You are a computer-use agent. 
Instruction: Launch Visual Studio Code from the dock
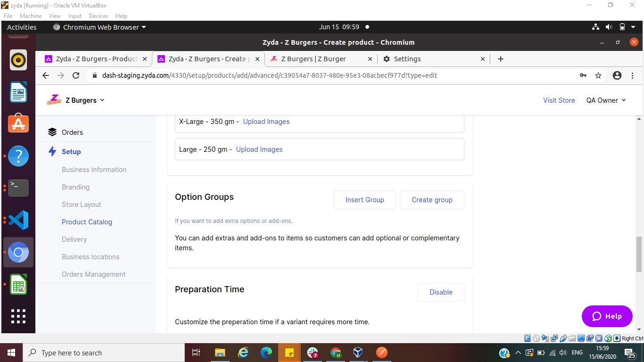(x=18, y=220)
